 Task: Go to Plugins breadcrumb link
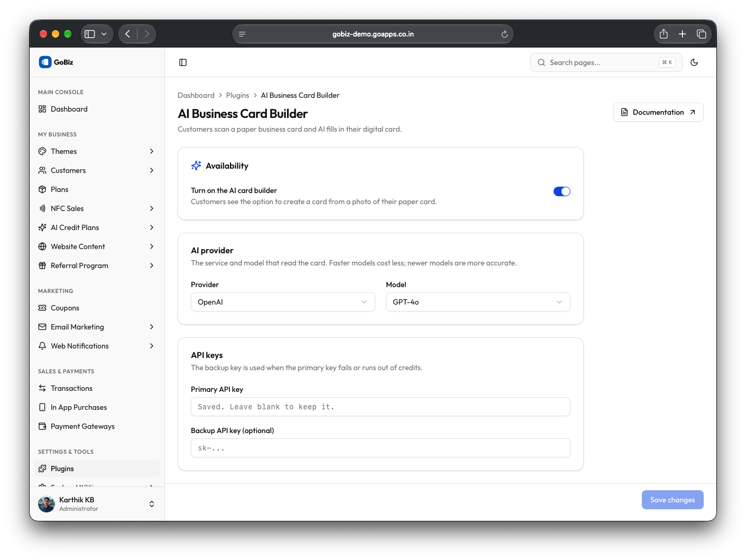click(237, 95)
